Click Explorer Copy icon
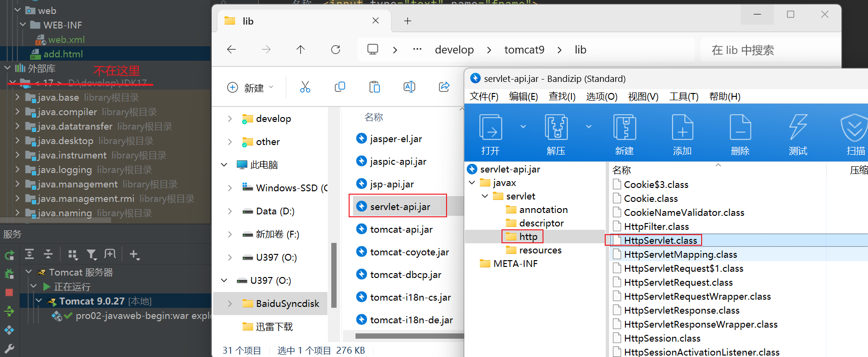 (x=340, y=87)
